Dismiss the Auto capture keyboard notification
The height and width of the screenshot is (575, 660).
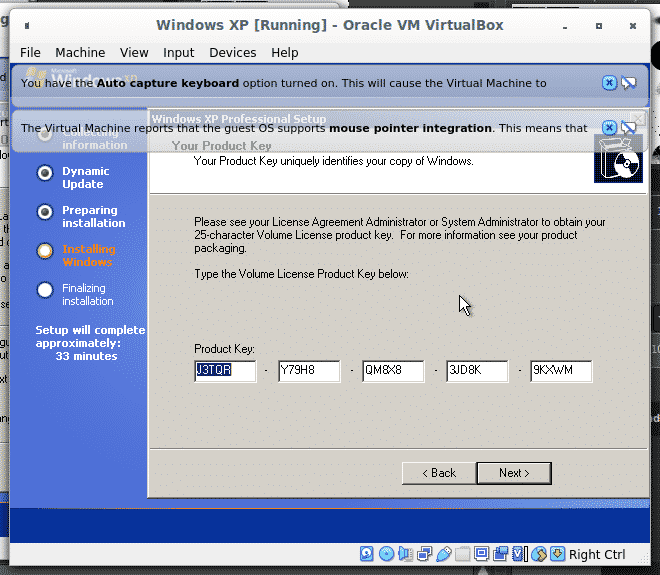[609, 83]
